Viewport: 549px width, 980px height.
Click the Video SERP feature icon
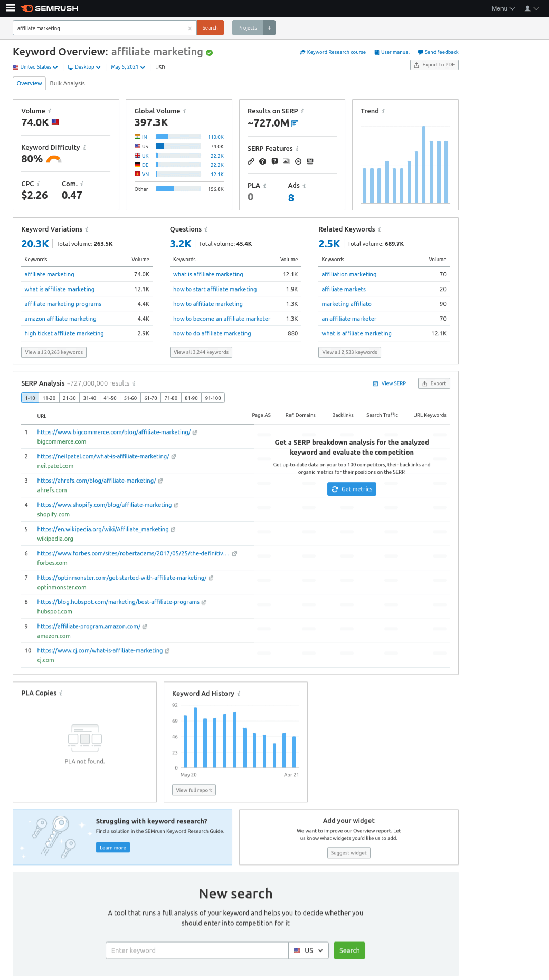pyautogui.click(x=298, y=161)
